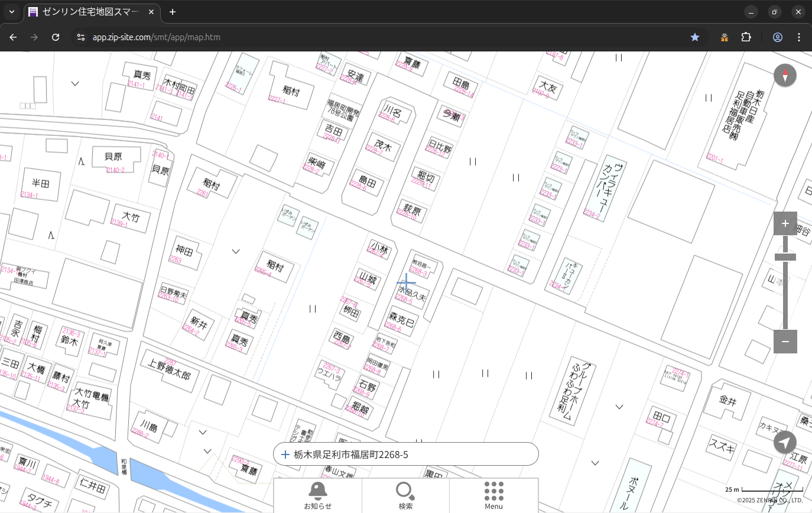Open notifications via the bell icon
812x513 pixels.
(x=317, y=494)
